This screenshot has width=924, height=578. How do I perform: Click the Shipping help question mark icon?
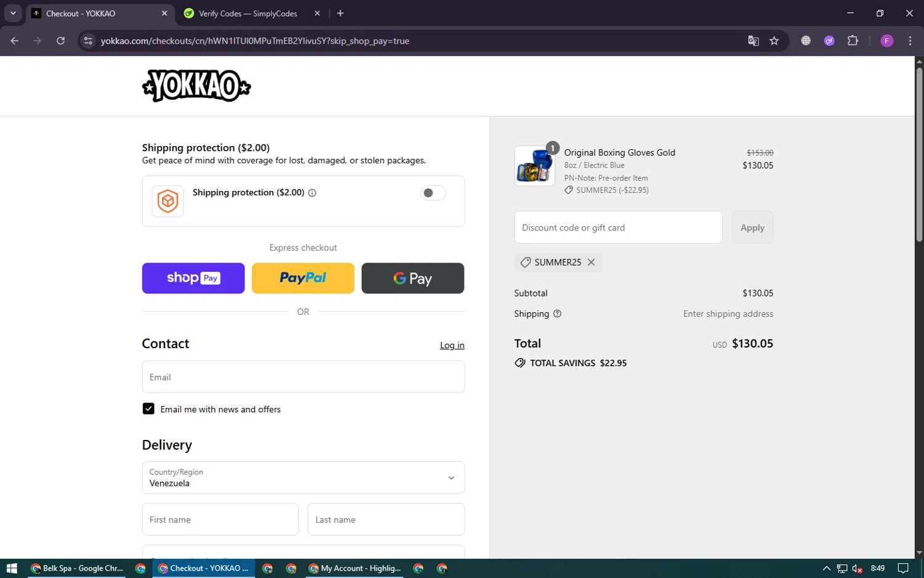coord(557,314)
